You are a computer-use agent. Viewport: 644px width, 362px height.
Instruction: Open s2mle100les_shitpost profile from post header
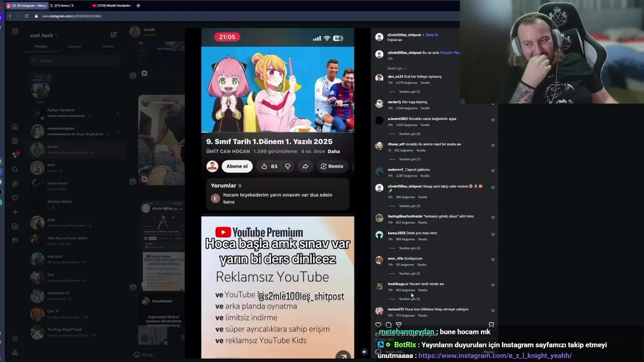coord(405,35)
